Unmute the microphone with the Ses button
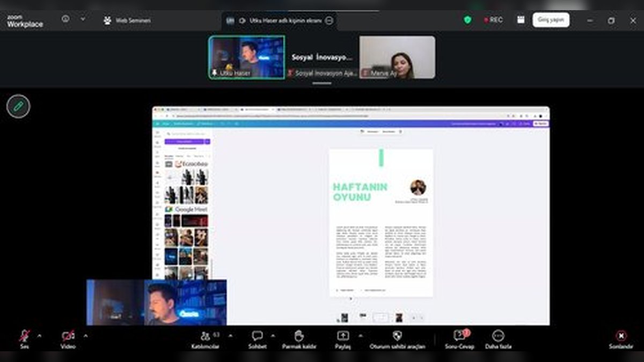644x362 pixels. (25, 337)
